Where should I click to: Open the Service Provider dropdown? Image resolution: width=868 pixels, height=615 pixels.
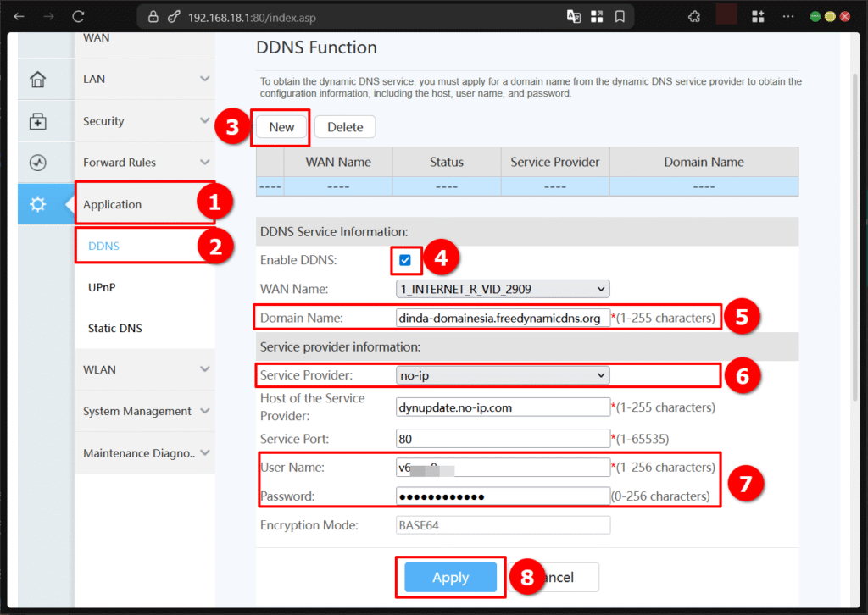(x=502, y=374)
